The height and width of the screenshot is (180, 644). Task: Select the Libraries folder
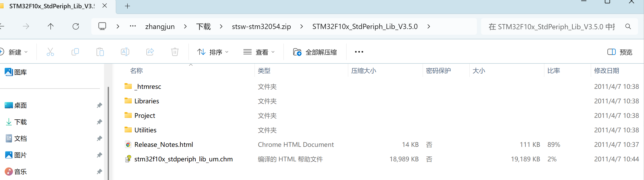147,101
